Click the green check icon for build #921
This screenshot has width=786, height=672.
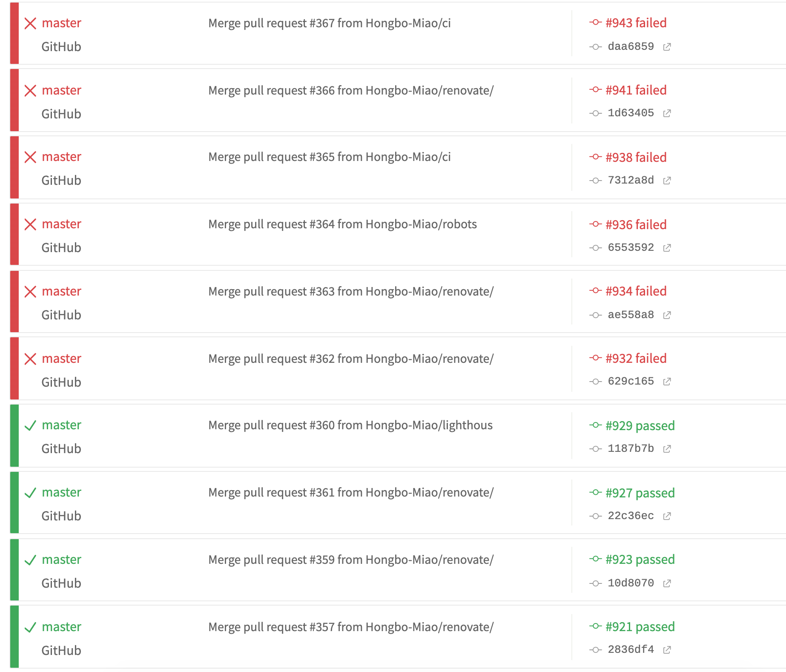pyautogui.click(x=30, y=627)
